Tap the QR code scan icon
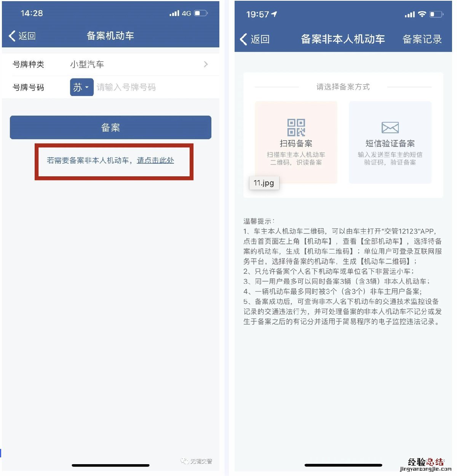 click(x=296, y=128)
